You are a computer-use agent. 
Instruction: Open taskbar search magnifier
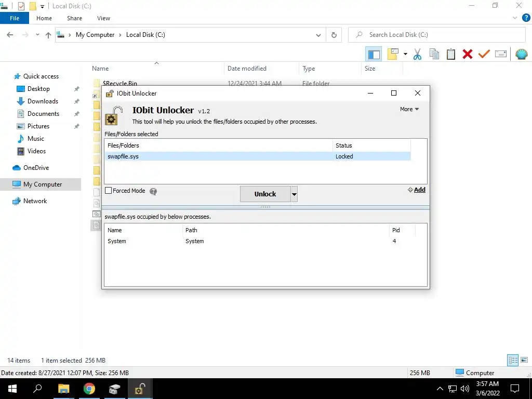[37, 389]
